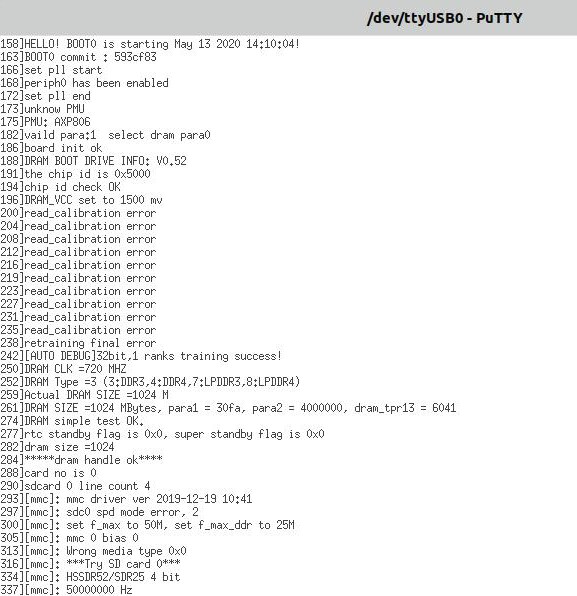
Task: Click the DRAM CLK =720 MHZ line
Action: [63, 369]
